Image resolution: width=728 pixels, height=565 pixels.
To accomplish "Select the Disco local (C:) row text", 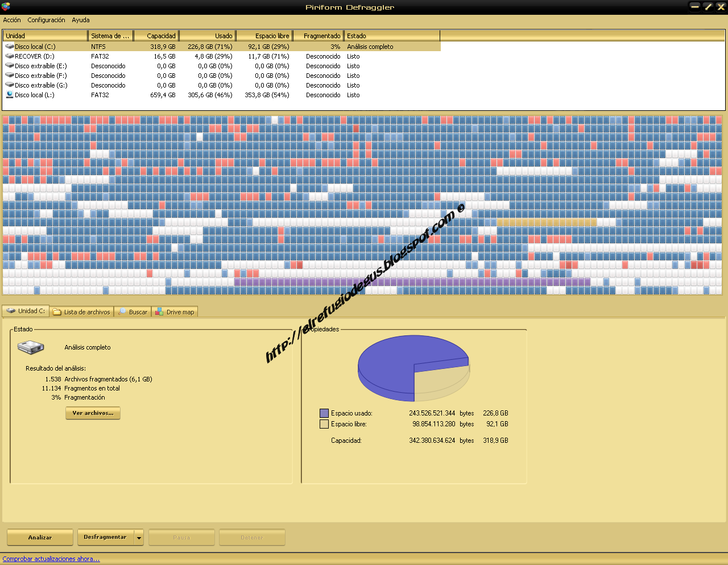I will pyautogui.click(x=35, y=47).
